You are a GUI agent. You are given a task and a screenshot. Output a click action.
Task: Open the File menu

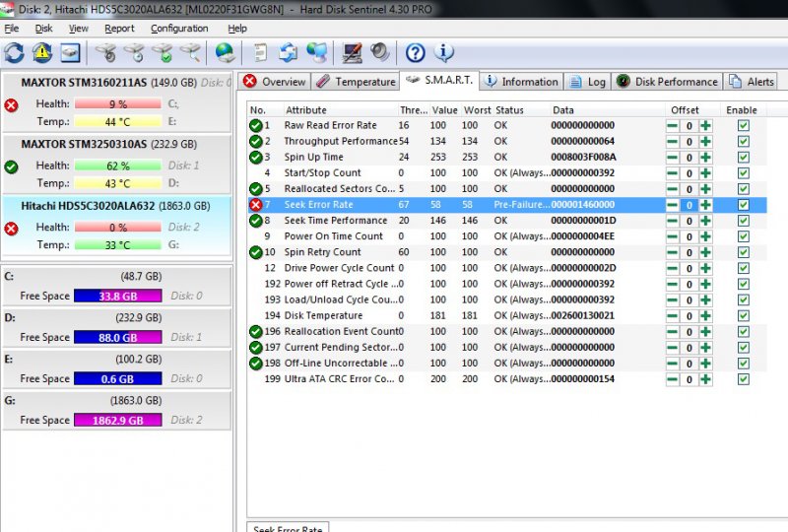[11, 29]
